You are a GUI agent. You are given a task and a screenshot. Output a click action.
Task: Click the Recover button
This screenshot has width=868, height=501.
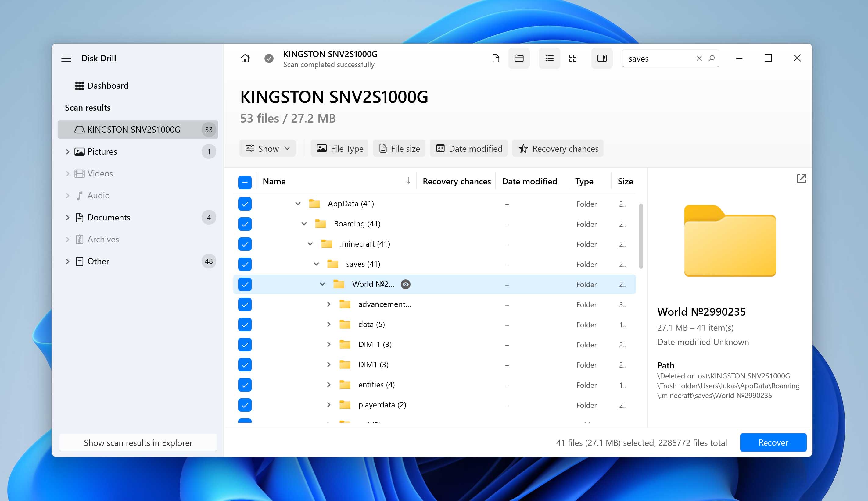(773, 442)
